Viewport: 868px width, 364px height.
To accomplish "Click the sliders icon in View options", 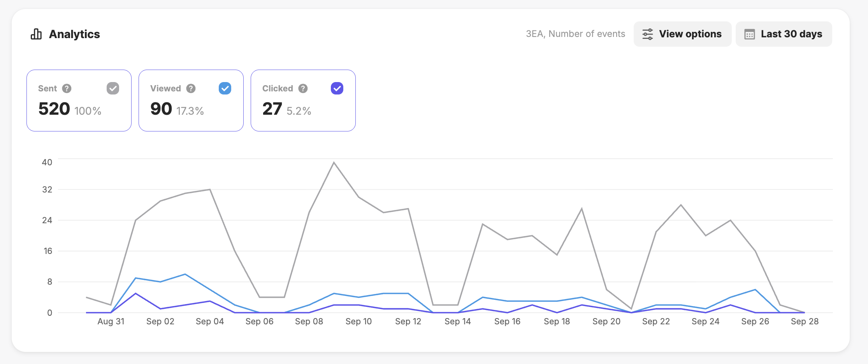I will tap(648, 34).
